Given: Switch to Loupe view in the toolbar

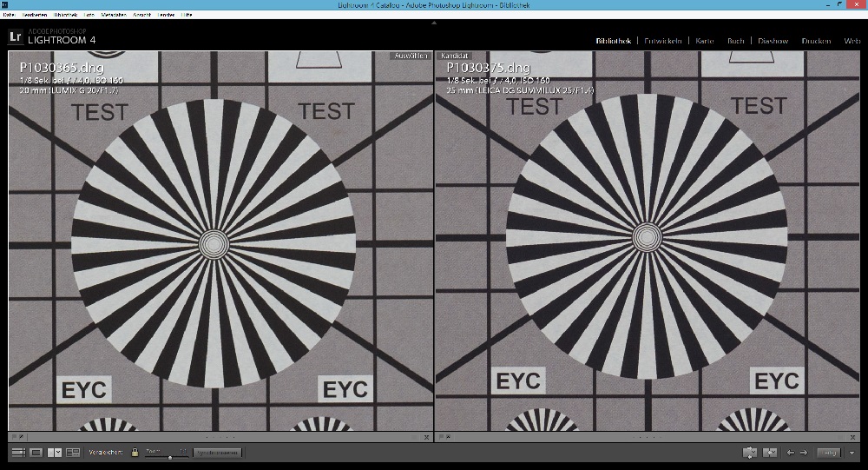Looking at the screenshot, I should [x=36, y=453].
